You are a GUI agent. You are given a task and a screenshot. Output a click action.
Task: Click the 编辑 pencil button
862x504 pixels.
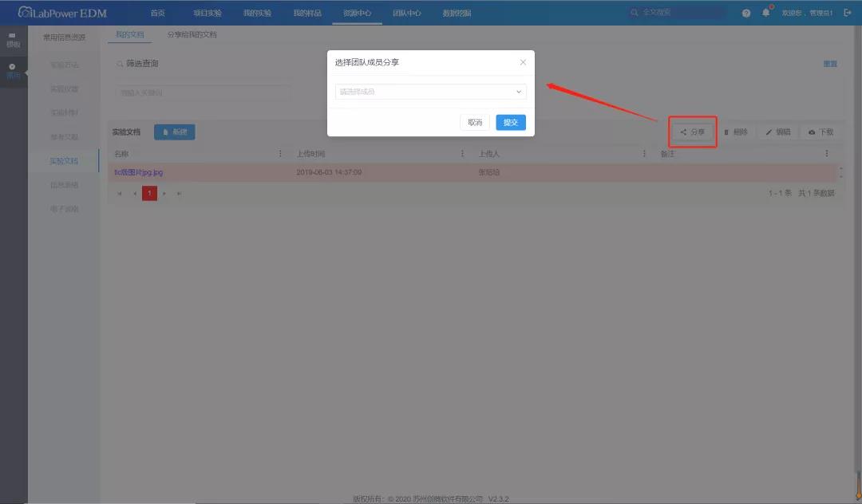[x=778, y=132]
